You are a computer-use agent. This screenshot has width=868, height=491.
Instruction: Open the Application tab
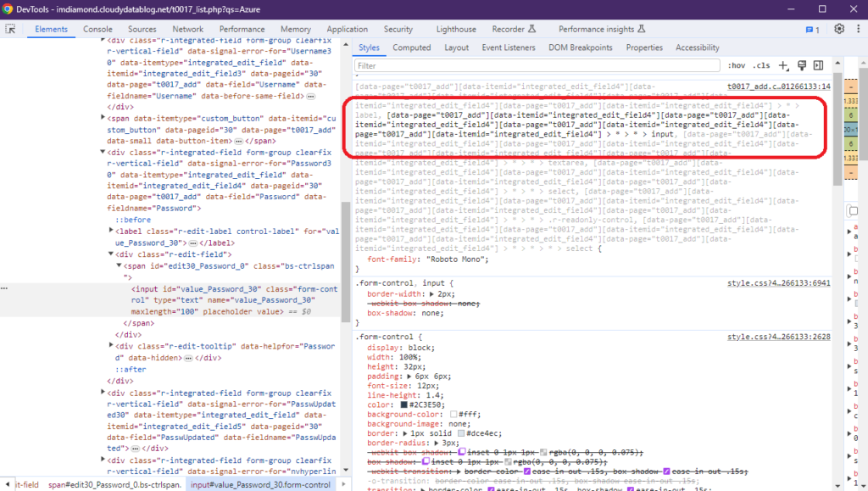point(347,30)
